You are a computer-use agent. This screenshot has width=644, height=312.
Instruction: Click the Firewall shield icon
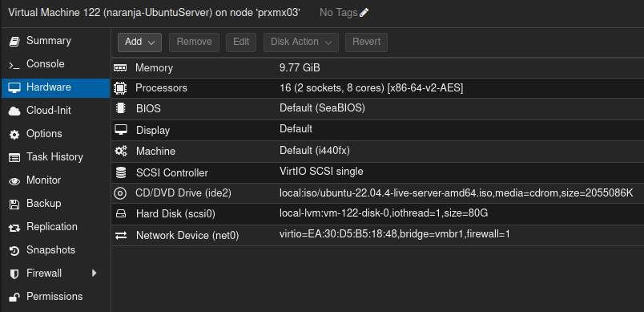click(14, 274)
